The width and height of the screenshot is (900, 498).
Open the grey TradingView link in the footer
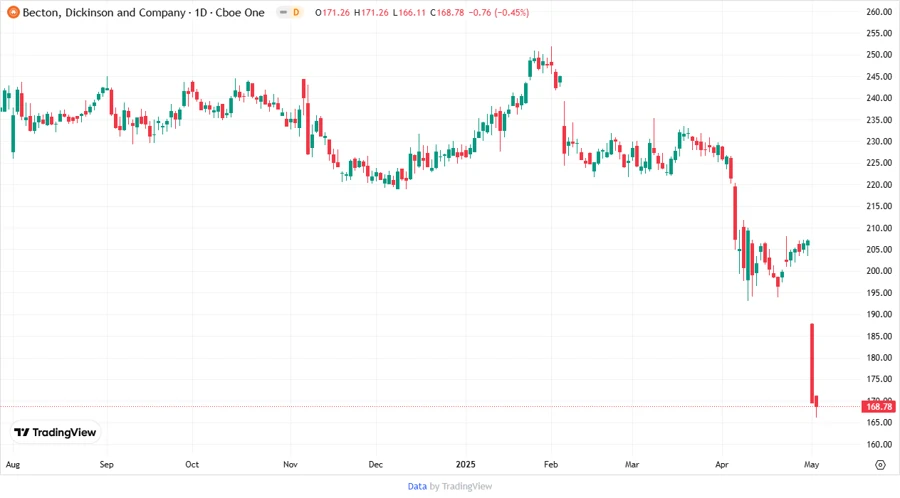pyautogui.click(x=467, y=486)
